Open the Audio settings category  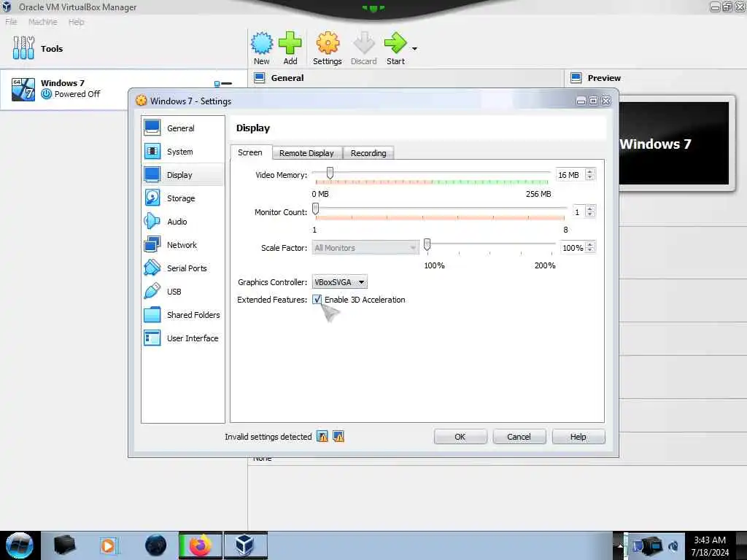pos(183,222)
